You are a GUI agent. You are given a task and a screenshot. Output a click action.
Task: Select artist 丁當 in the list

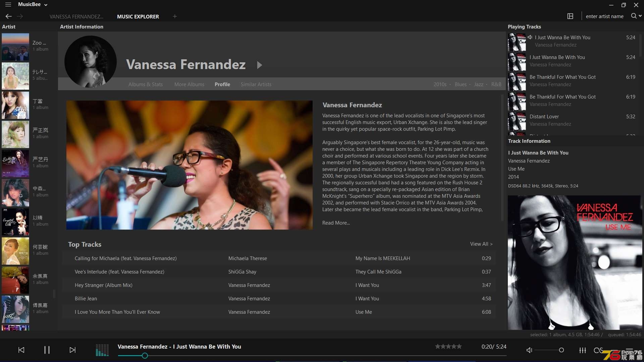[29, 105]
